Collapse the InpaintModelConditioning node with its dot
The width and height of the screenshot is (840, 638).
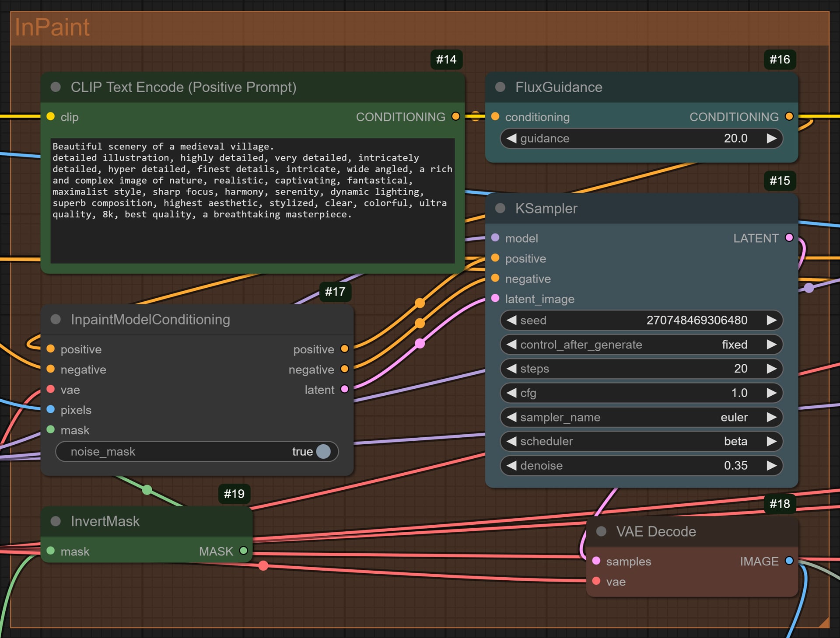coord(56,319)
